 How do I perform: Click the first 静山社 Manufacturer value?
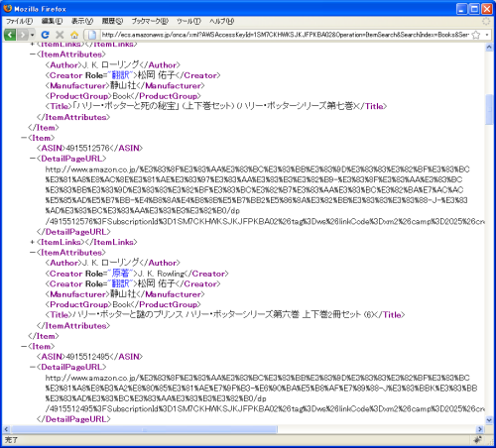click(x=123, y=86)
